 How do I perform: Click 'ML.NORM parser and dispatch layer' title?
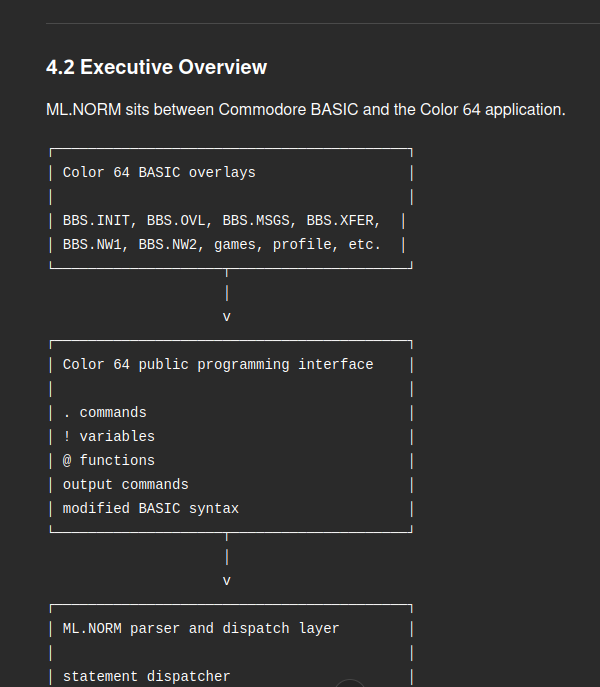pyautogui.click(x=201, y=629)
